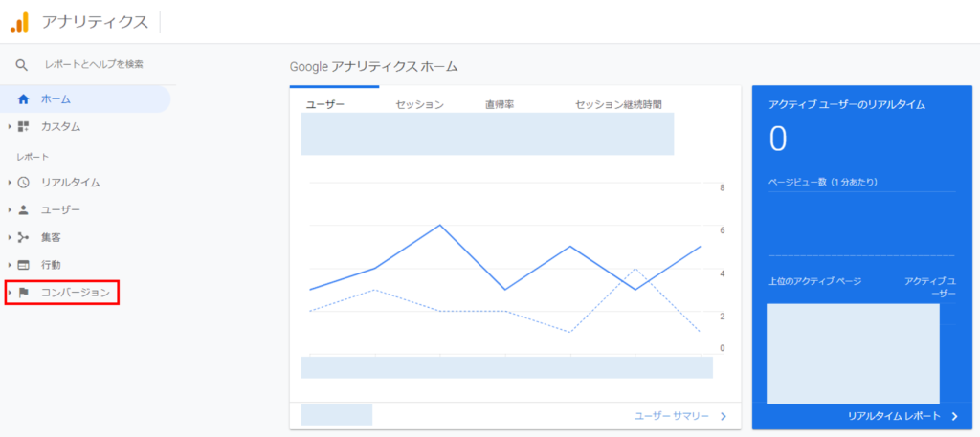Select the セッション metric tab
The height and width of the screenshot is (437, 980).
click(419, 104)
